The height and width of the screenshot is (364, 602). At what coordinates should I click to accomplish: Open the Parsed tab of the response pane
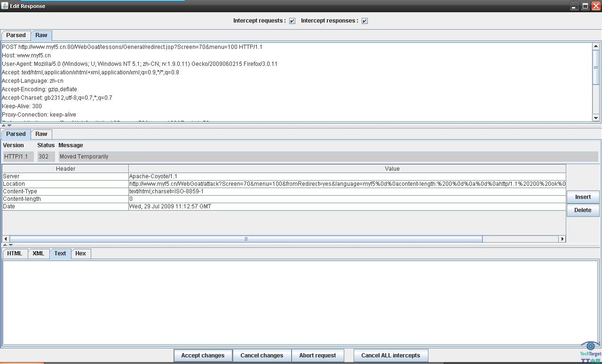point(16,134)
